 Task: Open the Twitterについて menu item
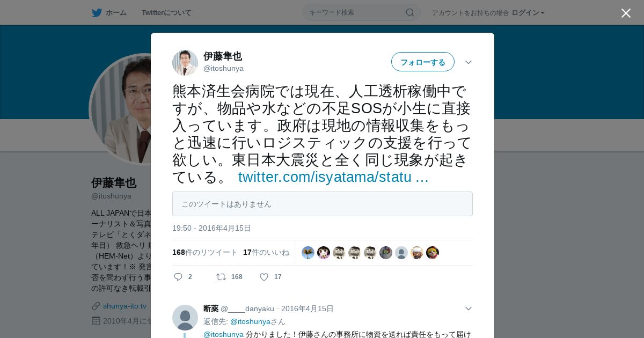(166, 13)
